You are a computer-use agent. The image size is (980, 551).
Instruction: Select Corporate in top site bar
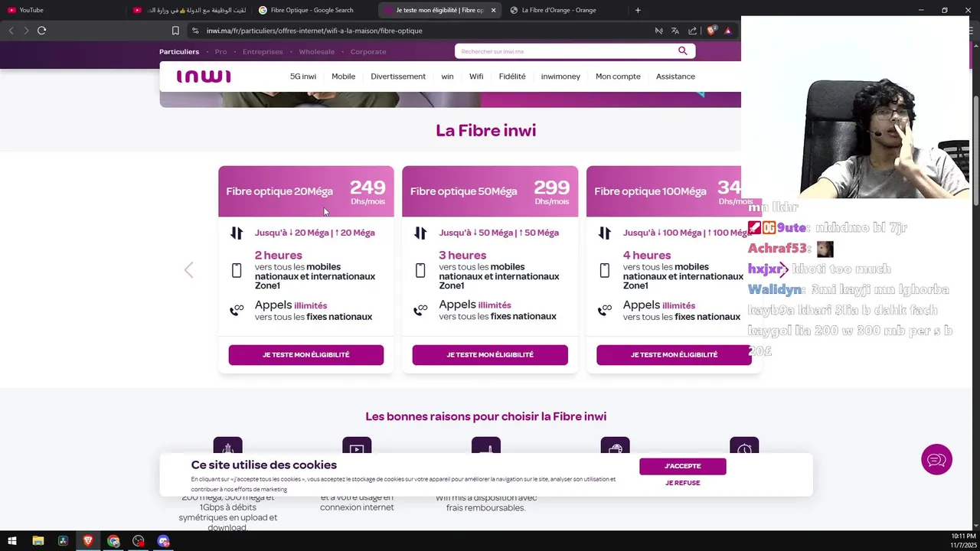[x=368, y=52]
